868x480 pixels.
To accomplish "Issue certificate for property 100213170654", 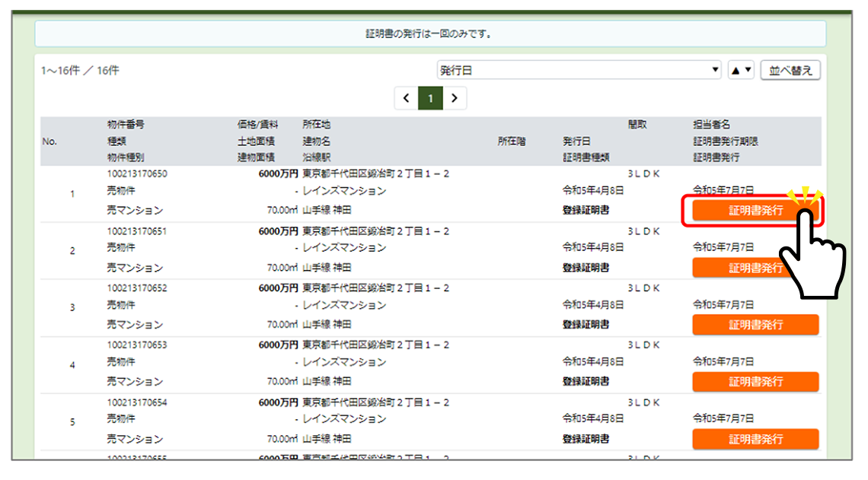I will click(x=755, y=439).
